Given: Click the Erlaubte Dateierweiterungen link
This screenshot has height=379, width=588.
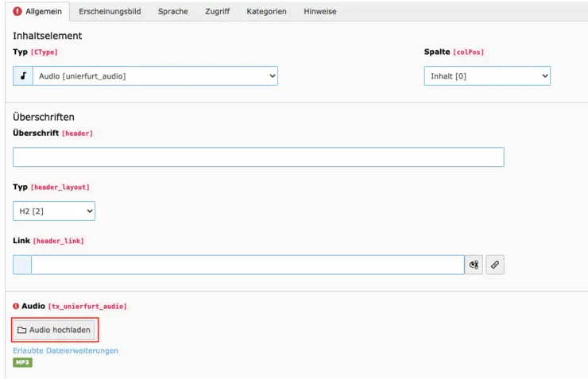Looking at the screenshot, I should (65, 350).
